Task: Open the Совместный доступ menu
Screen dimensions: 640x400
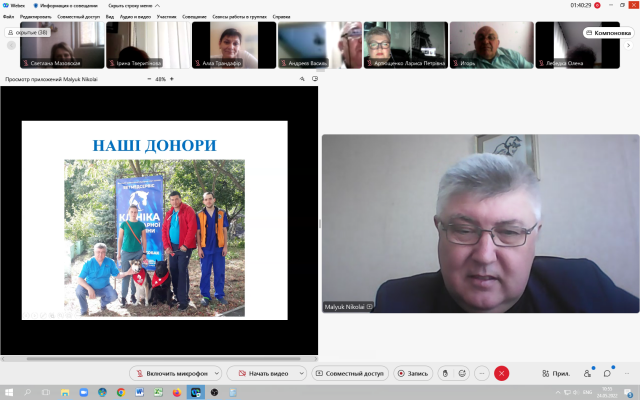Action: coord(78,17)
